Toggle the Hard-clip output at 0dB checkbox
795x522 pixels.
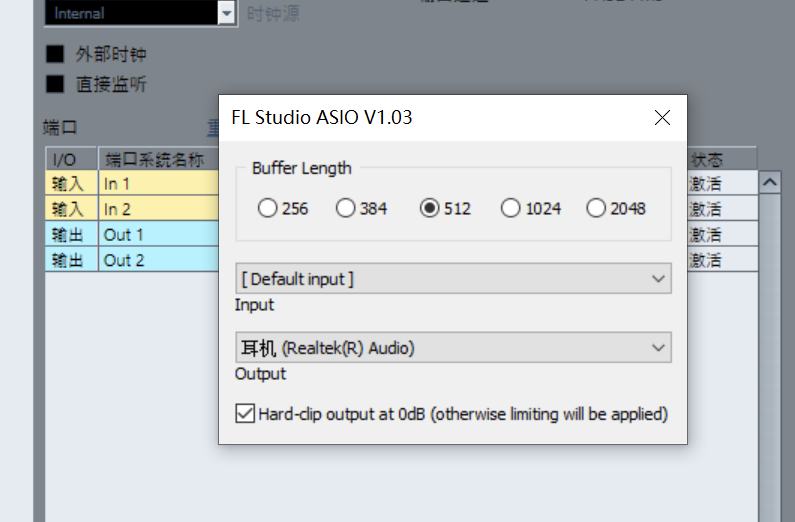244,413
